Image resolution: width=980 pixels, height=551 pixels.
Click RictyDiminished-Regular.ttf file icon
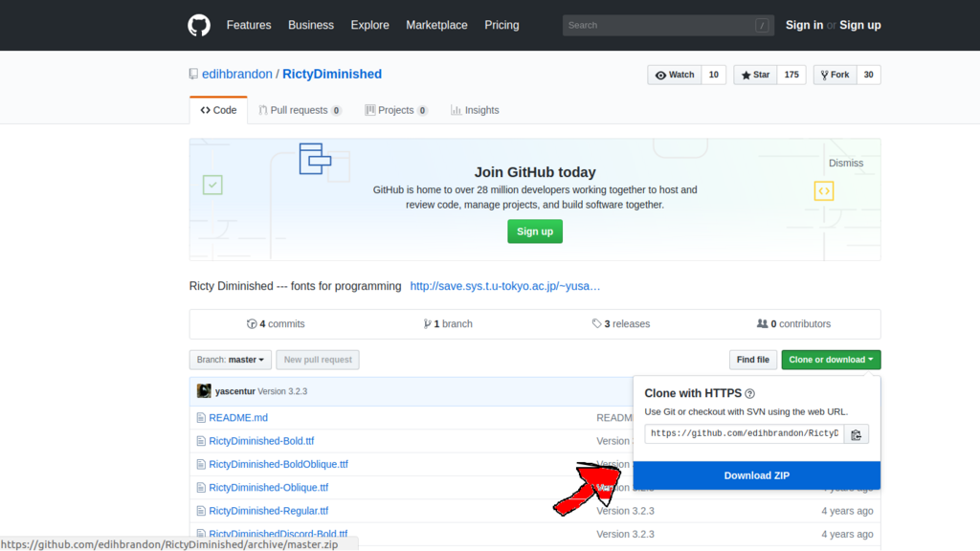pos(201,511)
